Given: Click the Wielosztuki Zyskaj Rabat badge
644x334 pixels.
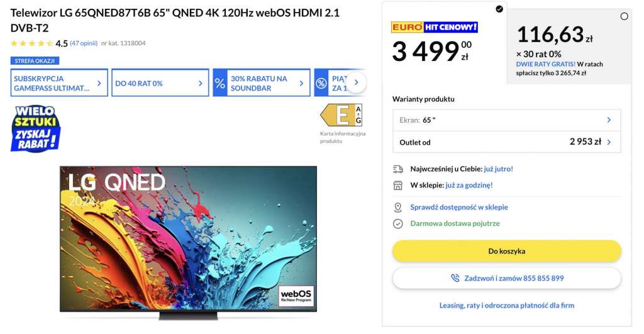Looking at the screenshot, I should [36, 128].
